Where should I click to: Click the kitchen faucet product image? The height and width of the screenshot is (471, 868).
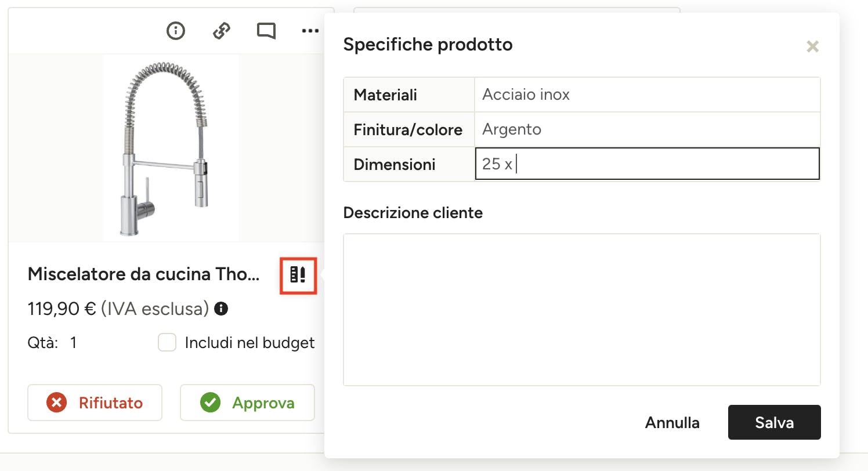coord(171,148)
